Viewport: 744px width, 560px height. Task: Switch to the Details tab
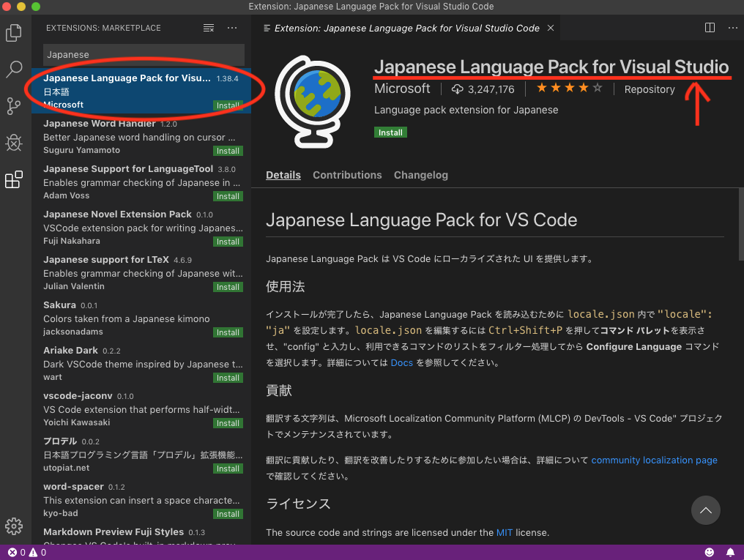[x=283, y=175]
